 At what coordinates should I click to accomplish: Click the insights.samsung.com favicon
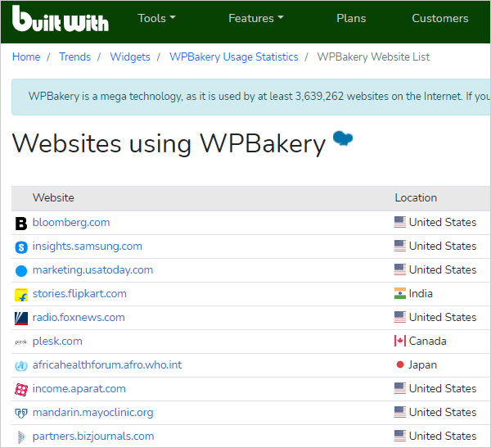pyautogui.click(x=21, y=247)
